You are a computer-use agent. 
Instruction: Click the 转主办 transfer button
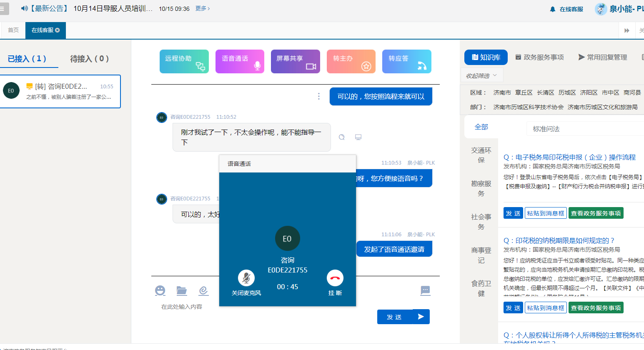coord(351,61)
